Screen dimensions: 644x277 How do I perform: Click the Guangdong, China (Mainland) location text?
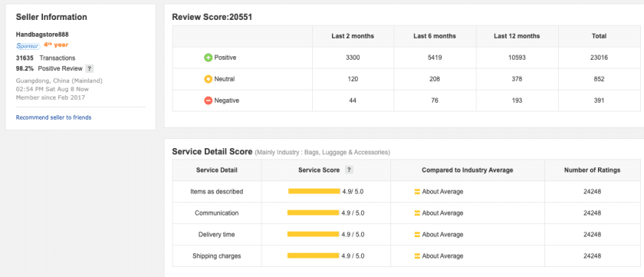(59, 81)
